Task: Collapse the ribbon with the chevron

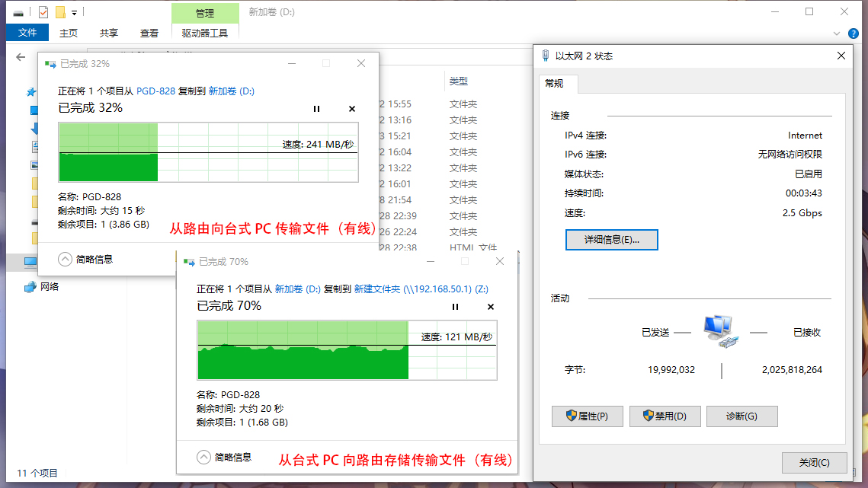Action: click(x=837, y=33)
